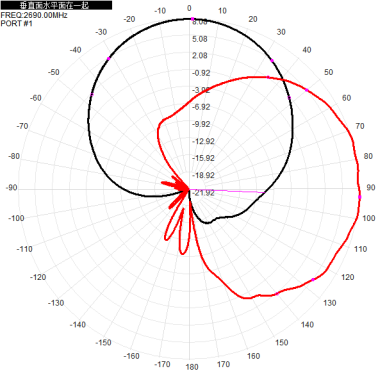The height and width of the screenshot is (378, 378).
Task: Click the -50 degree angle label
Action: coord(54,72)
